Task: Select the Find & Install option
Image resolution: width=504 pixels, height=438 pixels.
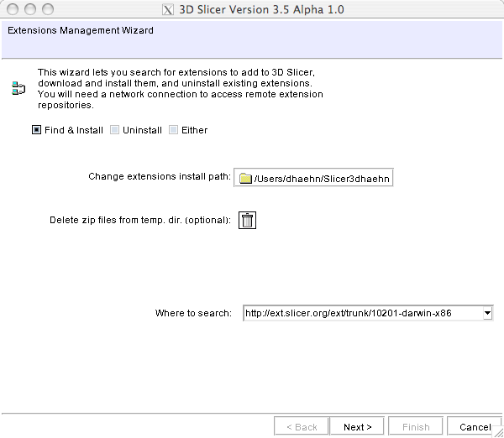Action: (x=37, y=130)
